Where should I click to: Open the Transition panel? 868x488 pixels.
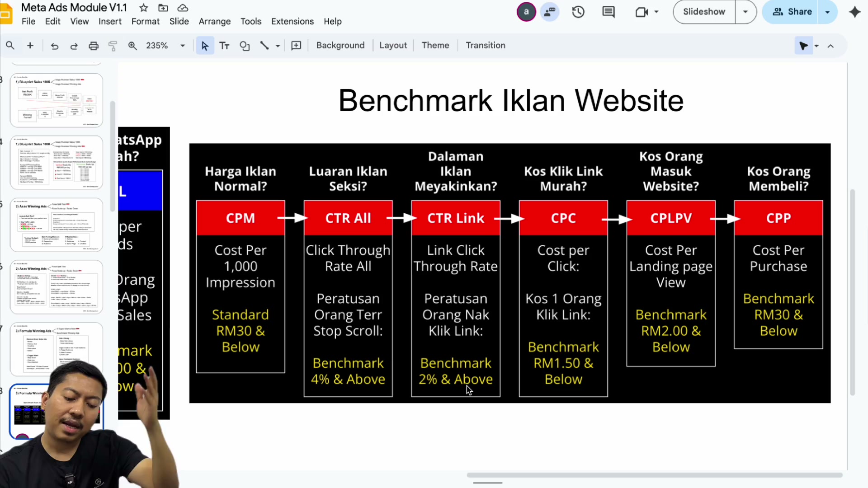[486, 45]
